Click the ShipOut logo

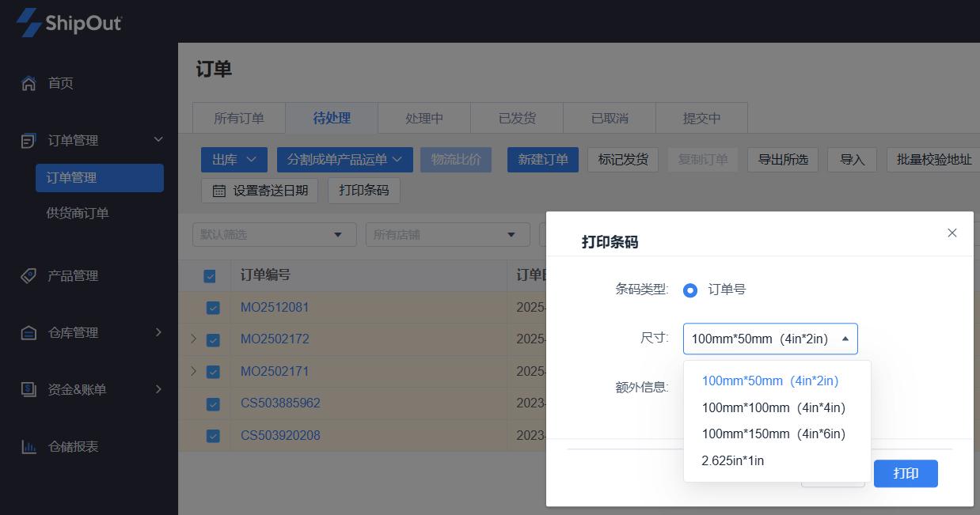(69, 22)
